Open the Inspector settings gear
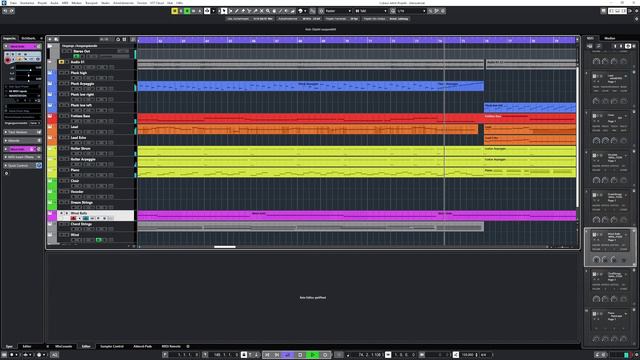Image resolution: width=640 pixels, height=360 pixels. pyautogui.click(x=7, y=173)
